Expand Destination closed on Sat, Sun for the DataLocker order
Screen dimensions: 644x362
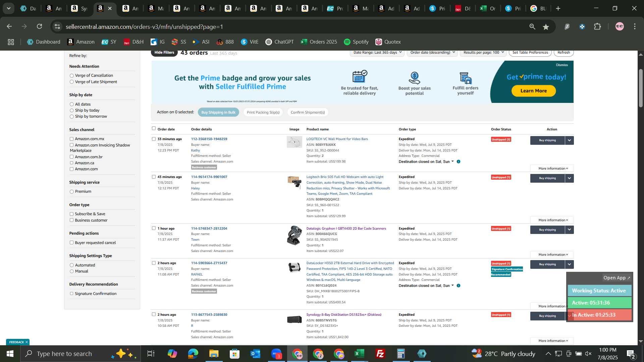(426, 286)
